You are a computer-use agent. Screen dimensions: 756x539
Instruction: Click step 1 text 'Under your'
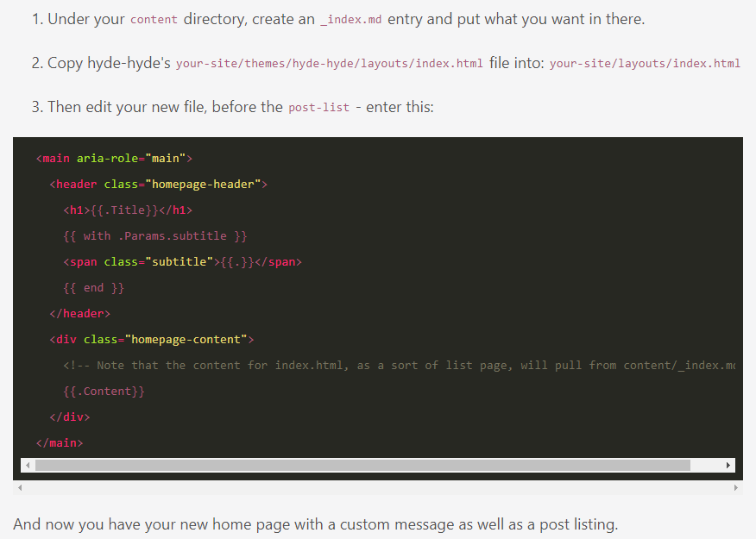(x=86, y=19)
